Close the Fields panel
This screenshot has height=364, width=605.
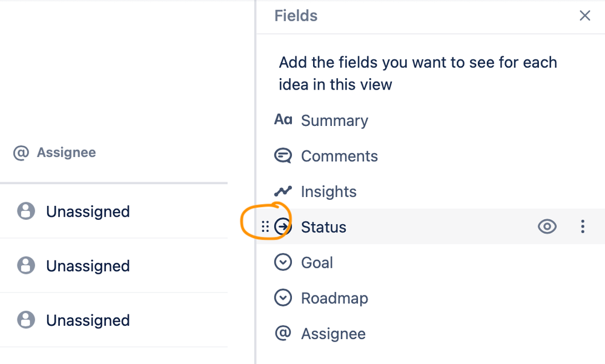click(584, 16)
